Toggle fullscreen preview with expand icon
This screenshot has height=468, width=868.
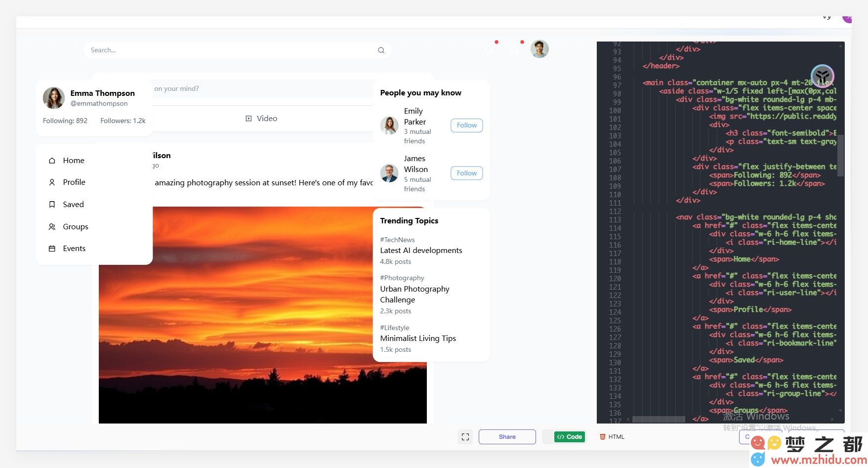[465, 437]
